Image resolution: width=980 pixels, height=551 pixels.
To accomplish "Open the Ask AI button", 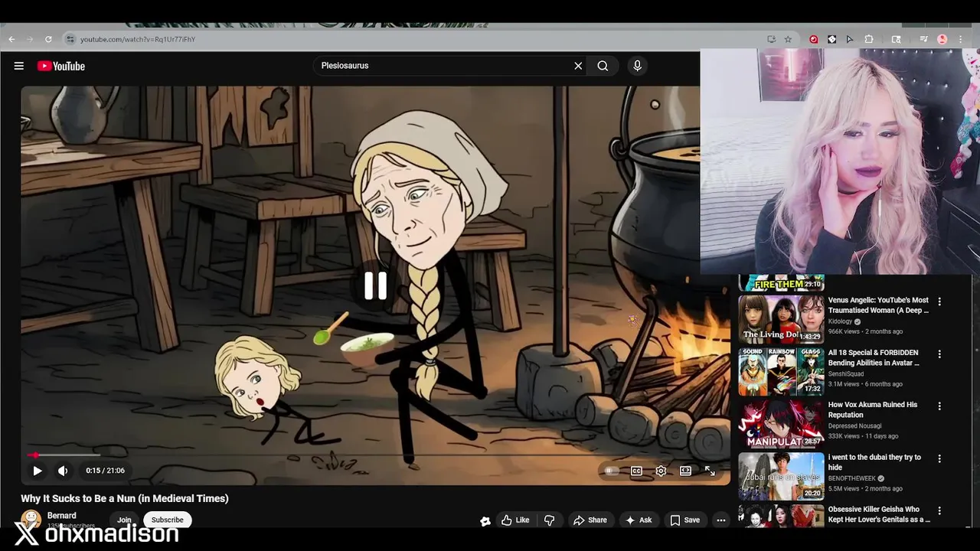I will click(x=639, y=520).
